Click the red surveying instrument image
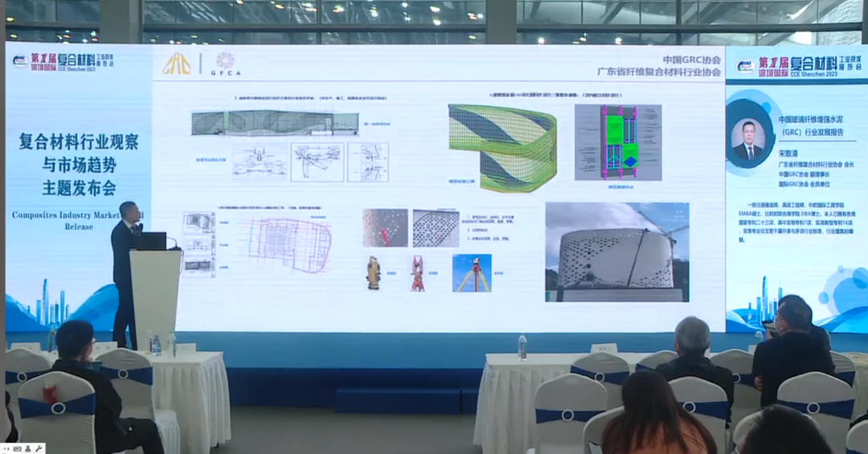 tap(417, 272)
